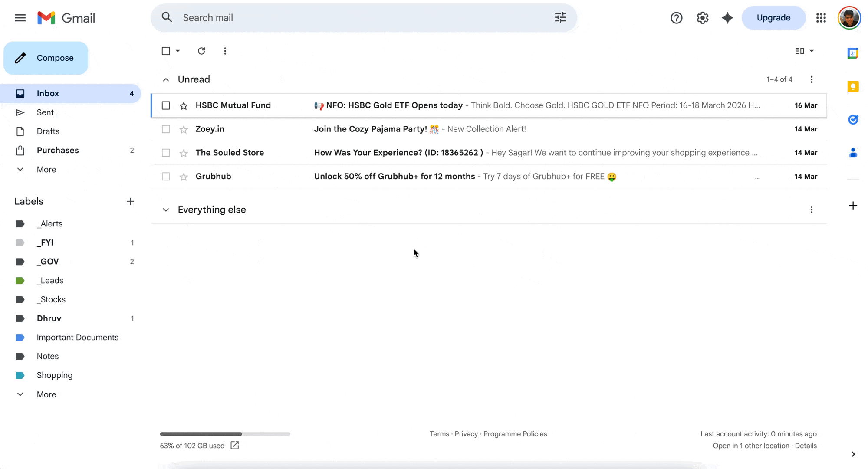Check the Zoey.in email checkbox

click(166, 129)
